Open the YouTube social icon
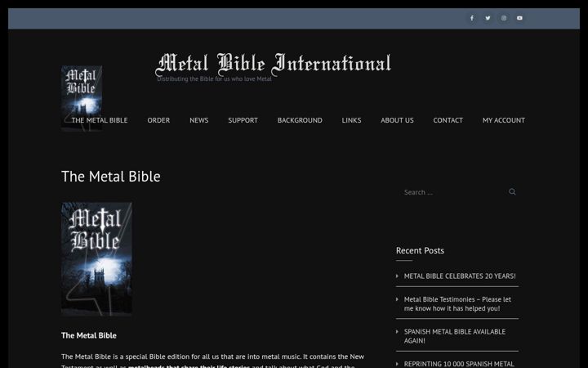588x368 pixels. tap(519, 18)
